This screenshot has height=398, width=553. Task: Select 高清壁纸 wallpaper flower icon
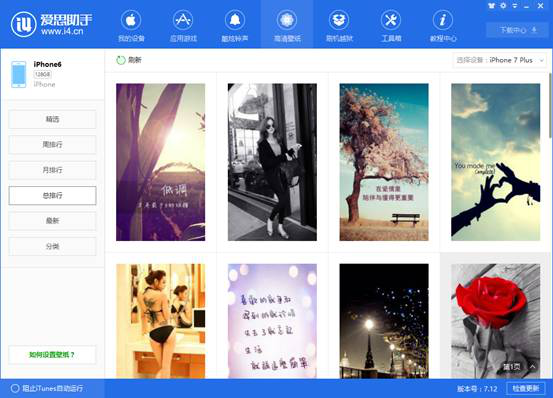coord(287,25)
